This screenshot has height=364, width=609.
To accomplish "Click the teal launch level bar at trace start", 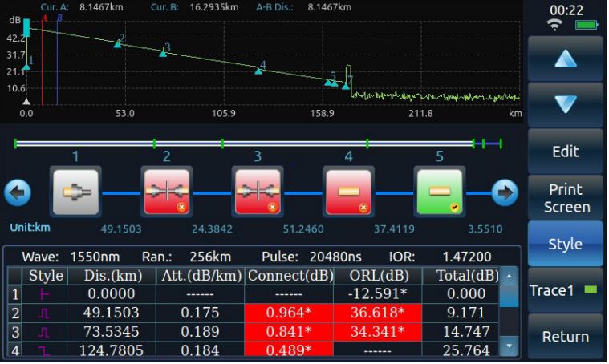I will 26,28.
